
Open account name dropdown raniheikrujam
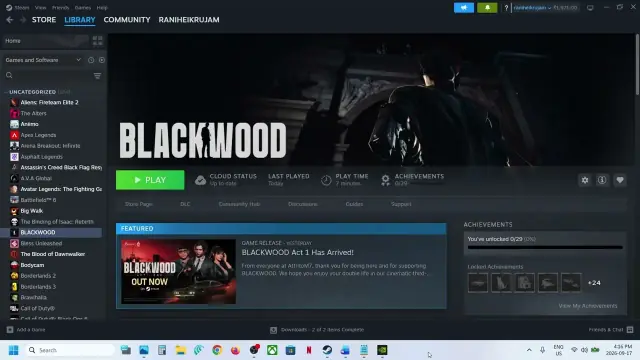[x=532, y=8]
